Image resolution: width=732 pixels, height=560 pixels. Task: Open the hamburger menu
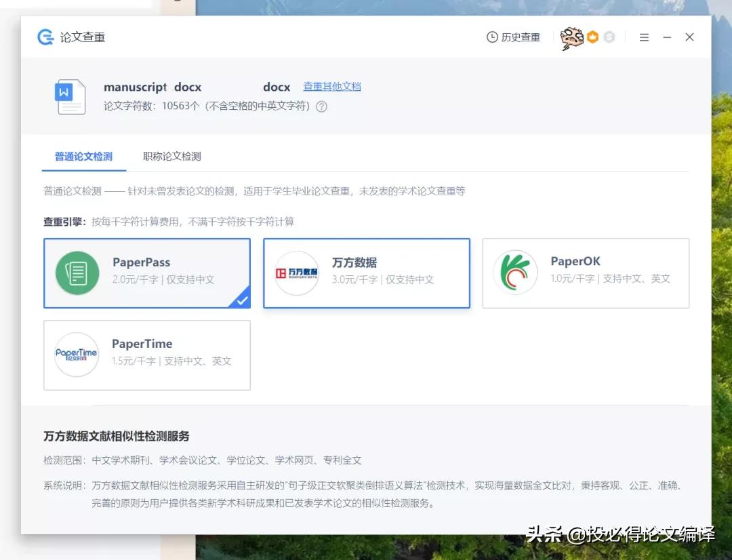[644, 37]
